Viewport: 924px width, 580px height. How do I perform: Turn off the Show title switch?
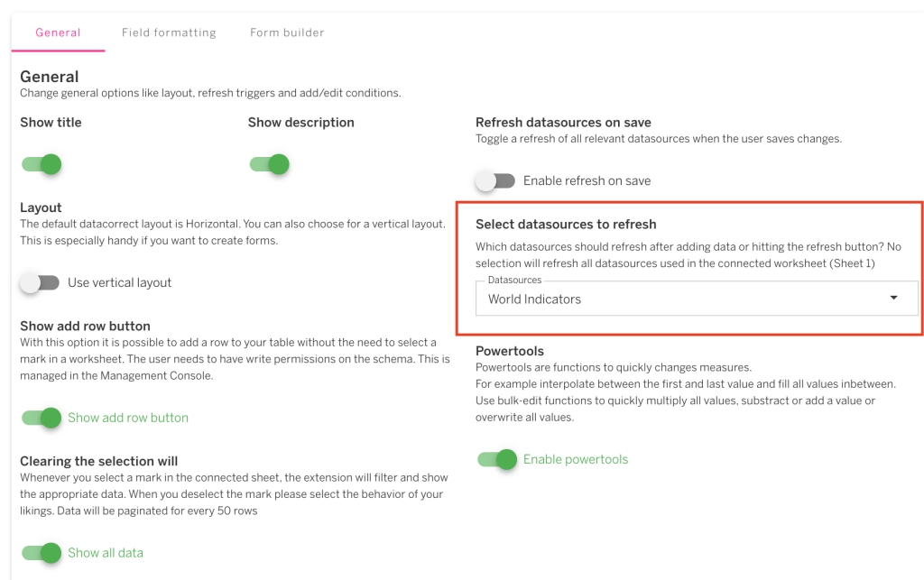coord(42,164)
